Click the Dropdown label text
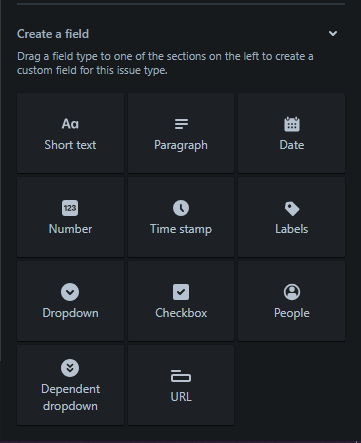 click(x=70, y=313)
